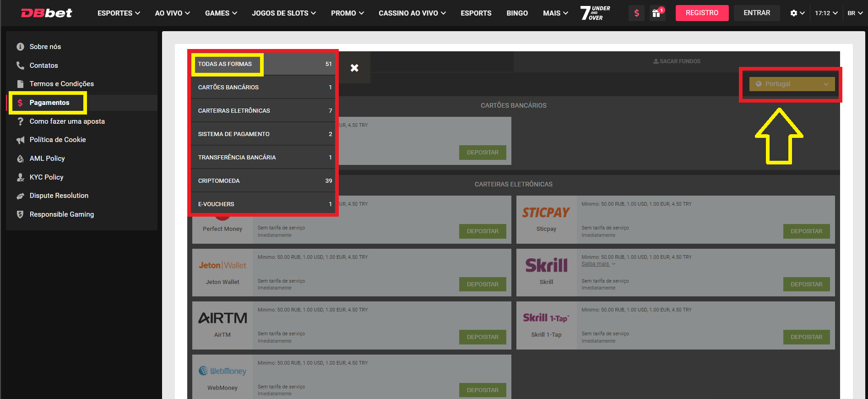Click DEPOSITAR for Perfect Money
This screenshot has height=399, width=868.
coord(483,231)
